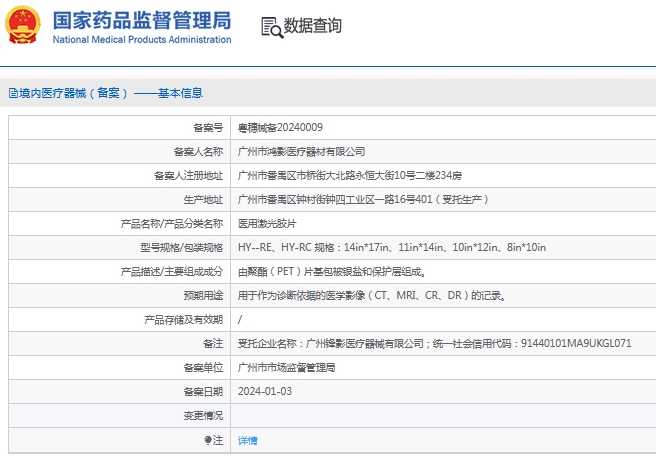Click the slash value for 产品存储及有效期
This screenshot has width=656, height=459.
click(240, 320)
